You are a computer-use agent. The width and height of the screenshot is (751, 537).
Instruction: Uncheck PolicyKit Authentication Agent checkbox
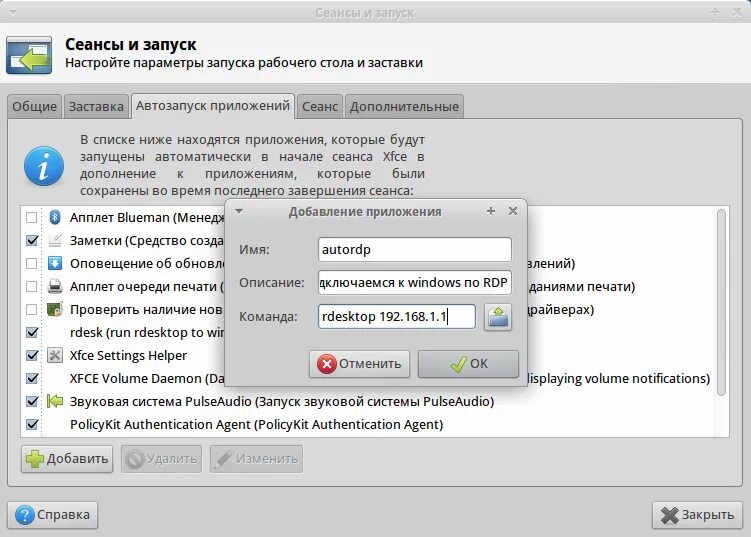32,424
